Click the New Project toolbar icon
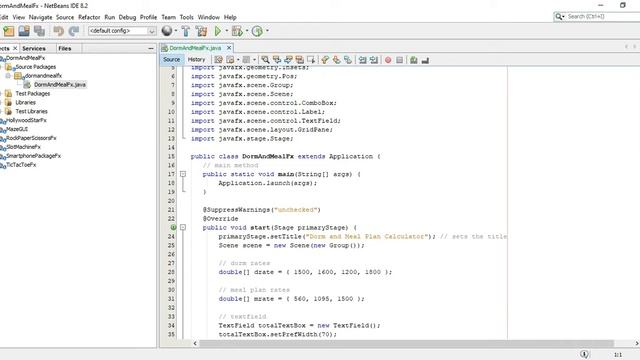This screenshot has height=360, width=640. click(9, 31)
